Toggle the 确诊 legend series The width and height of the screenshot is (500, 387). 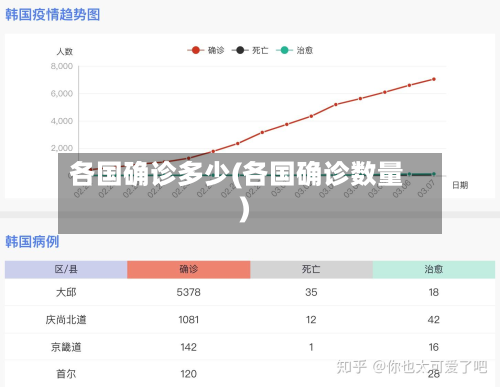206,50
